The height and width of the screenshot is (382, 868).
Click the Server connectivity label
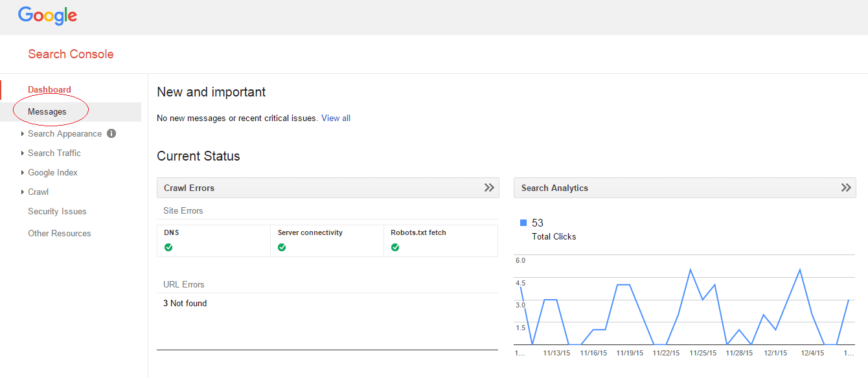(x=310, y=232)
